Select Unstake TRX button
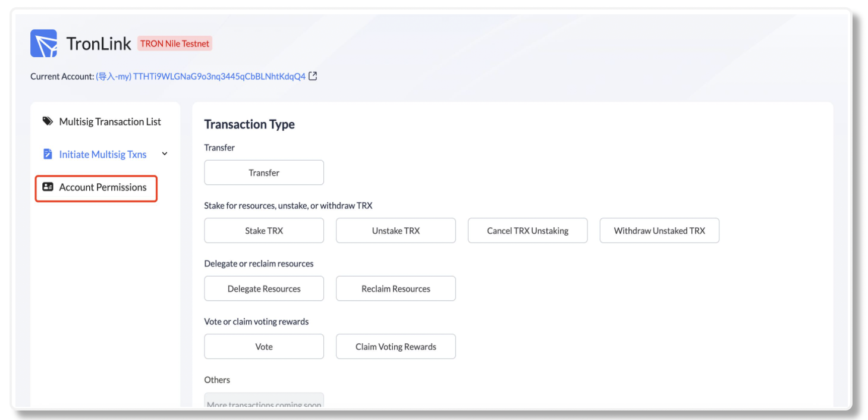868x420 pixels. (x=396, y=231)
